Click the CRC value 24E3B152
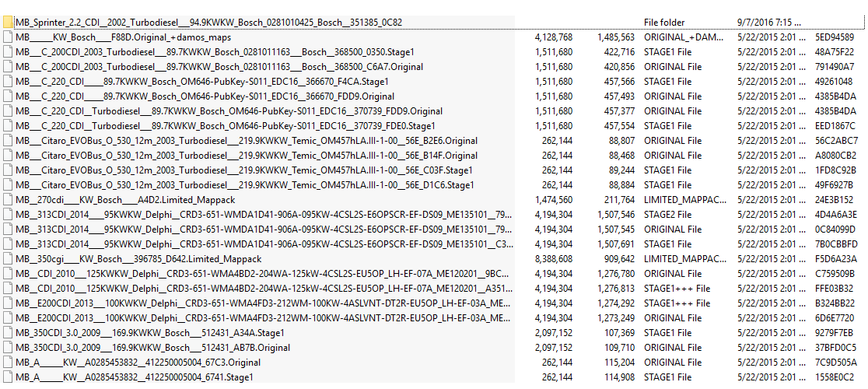Image resolution: width=868 pixels, height=389 pixels. (x=835, y=200)
